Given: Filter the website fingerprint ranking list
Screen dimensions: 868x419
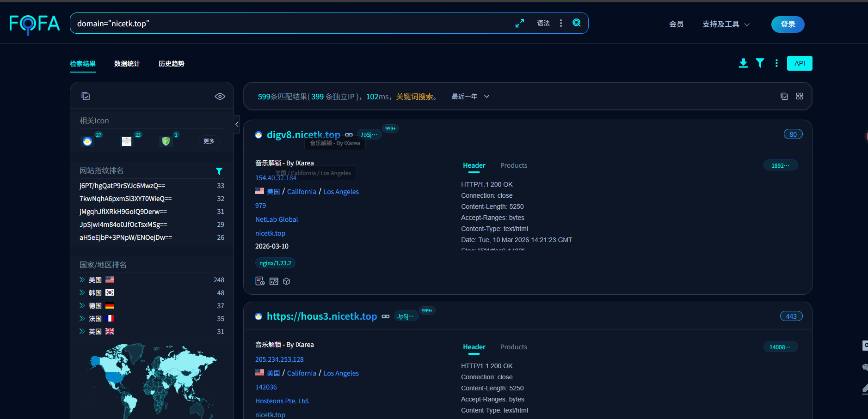Looking at the screenshot, I should [x=219, y=171].
